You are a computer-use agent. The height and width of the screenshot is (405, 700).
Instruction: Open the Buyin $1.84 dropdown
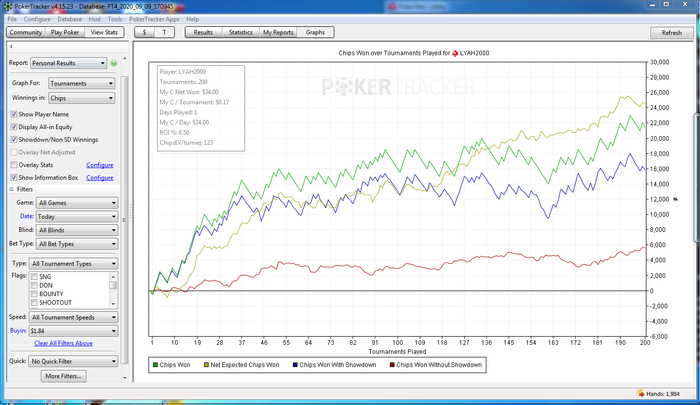(73, 331)
